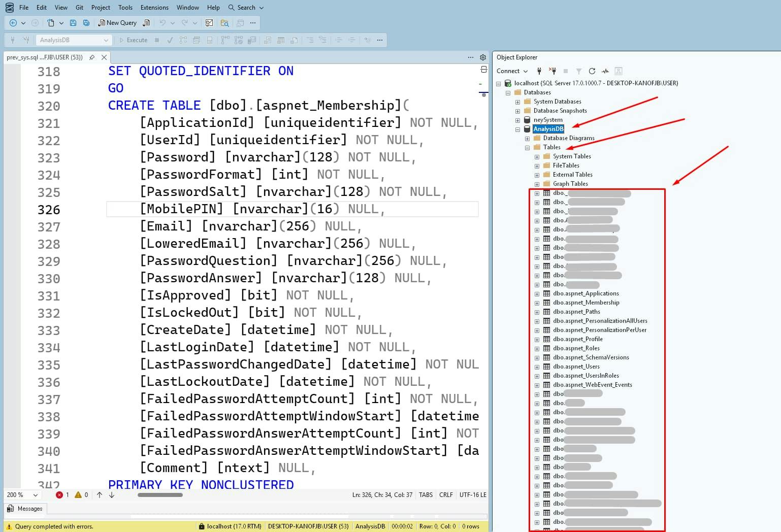The height and width of the screenshot is (532, 781).
Task: Toggle the pin icon on the prev_sys.sql tab
Action: click(92, 57)
